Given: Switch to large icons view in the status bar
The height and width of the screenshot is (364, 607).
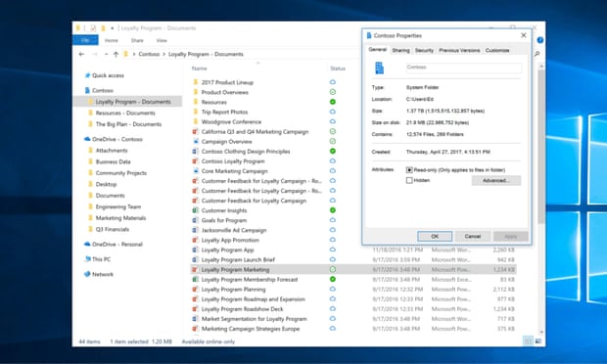Looking at the screenshot, I should tap(537, 341).
